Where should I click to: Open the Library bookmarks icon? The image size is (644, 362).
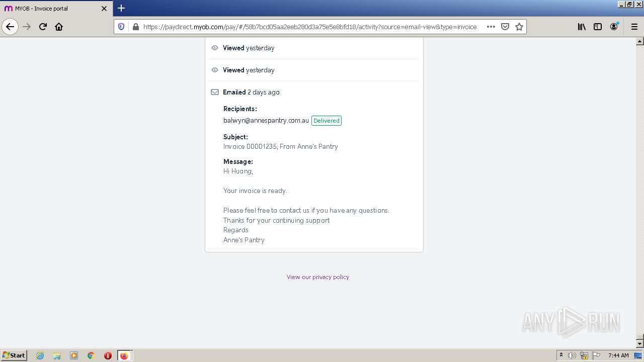[582, 27]
